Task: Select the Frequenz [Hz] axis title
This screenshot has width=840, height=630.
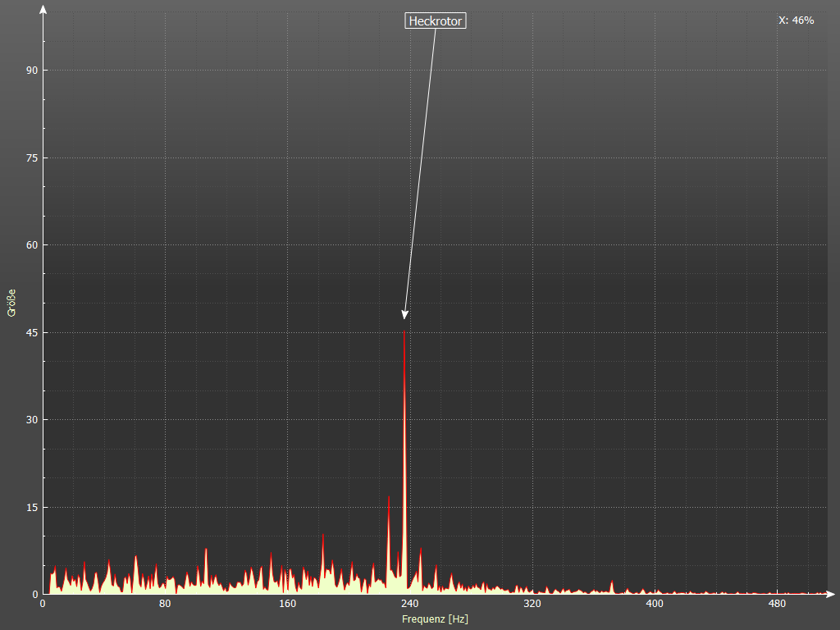Action: point(435,619)
